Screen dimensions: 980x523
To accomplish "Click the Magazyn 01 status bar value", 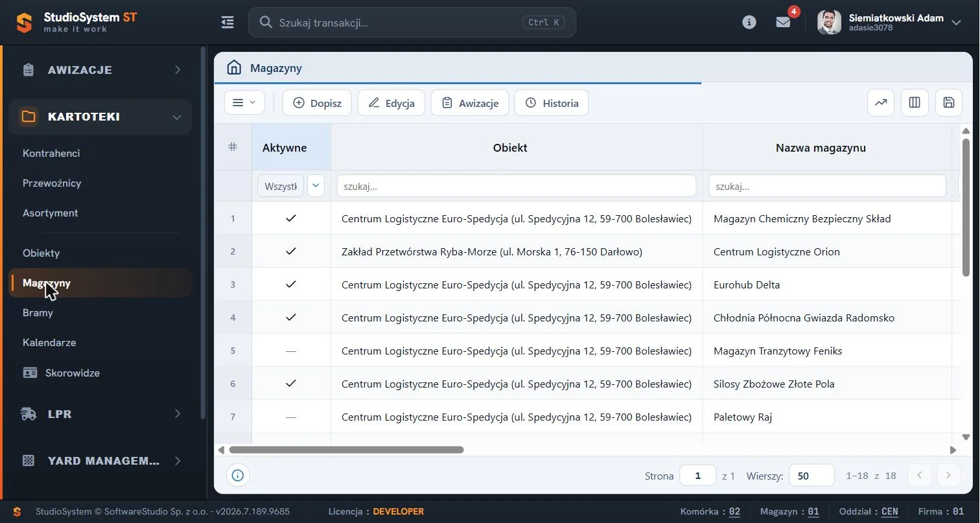I will [x=813, y=511].
